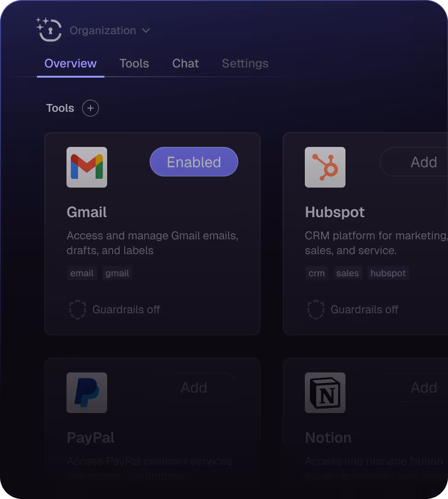Toggle the Gmail Enabled button
Image resolution: width=448 pixels, height=499 pixels.
tap(194, 162)
